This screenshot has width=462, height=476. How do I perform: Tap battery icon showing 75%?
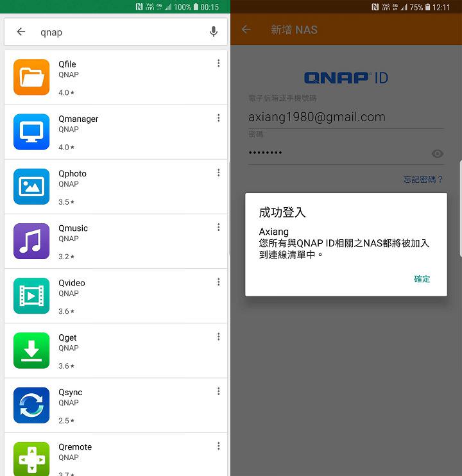click(428, 6)
